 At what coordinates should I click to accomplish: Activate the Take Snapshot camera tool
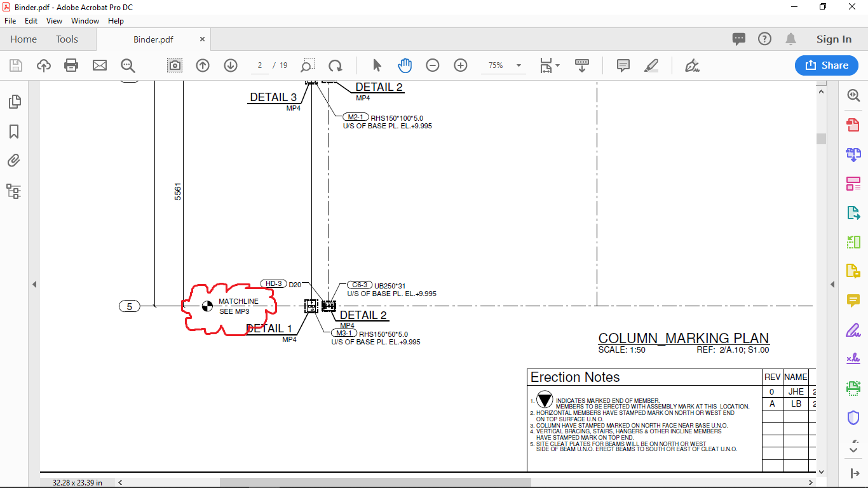pos(174,65)
